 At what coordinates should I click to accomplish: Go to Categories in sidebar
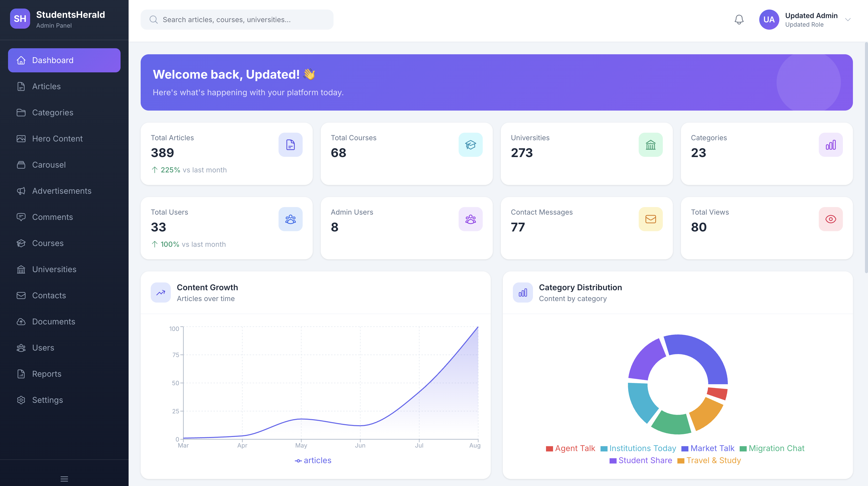(x=64, y=113)
